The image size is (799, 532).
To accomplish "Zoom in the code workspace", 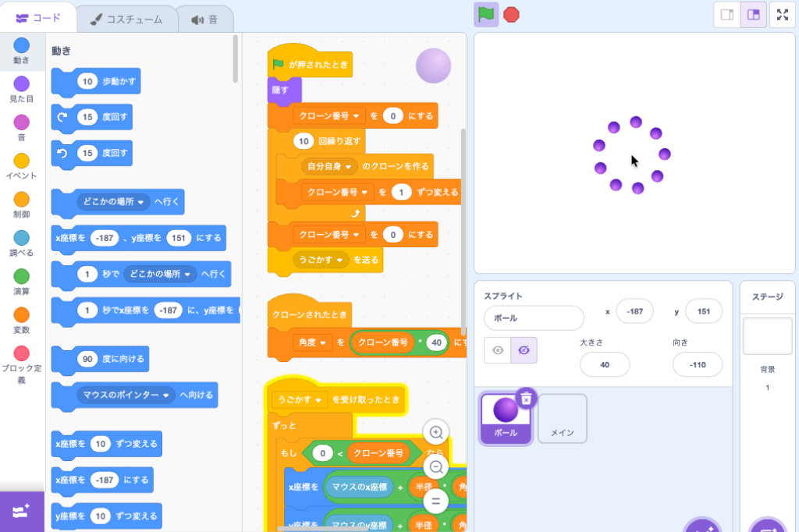I will (x=436, y=431).
